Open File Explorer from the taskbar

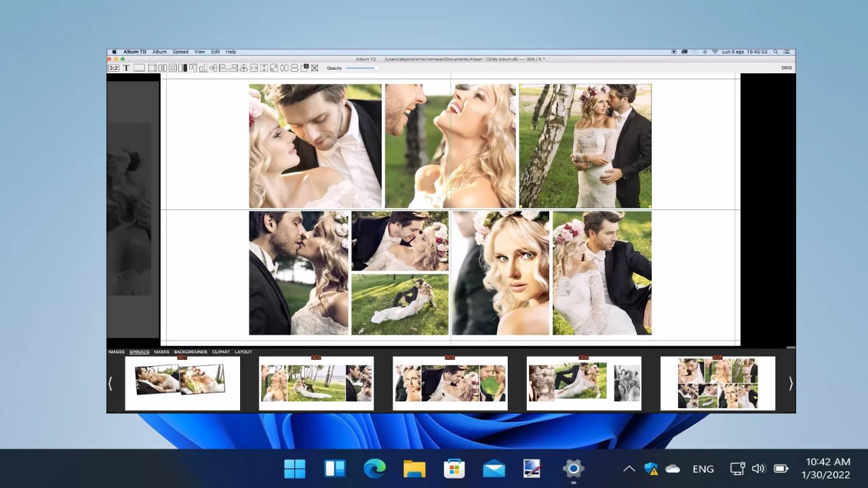point(414,468)
